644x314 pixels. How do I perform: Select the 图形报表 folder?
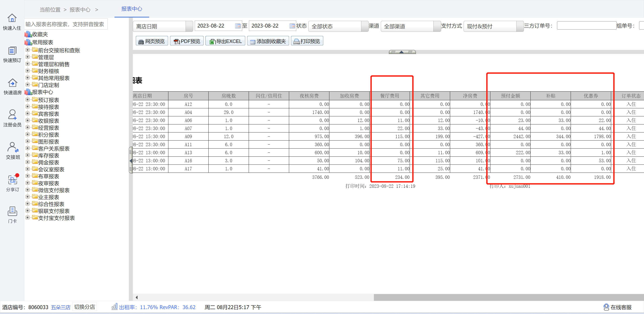click(49, 142)
